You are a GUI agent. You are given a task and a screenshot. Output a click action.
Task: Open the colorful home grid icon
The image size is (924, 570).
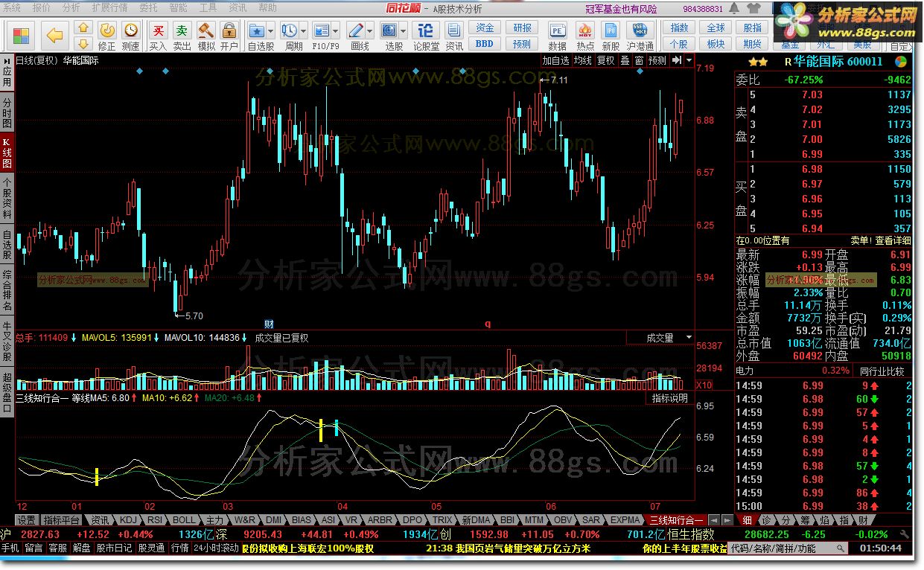(x=21, y=35)
